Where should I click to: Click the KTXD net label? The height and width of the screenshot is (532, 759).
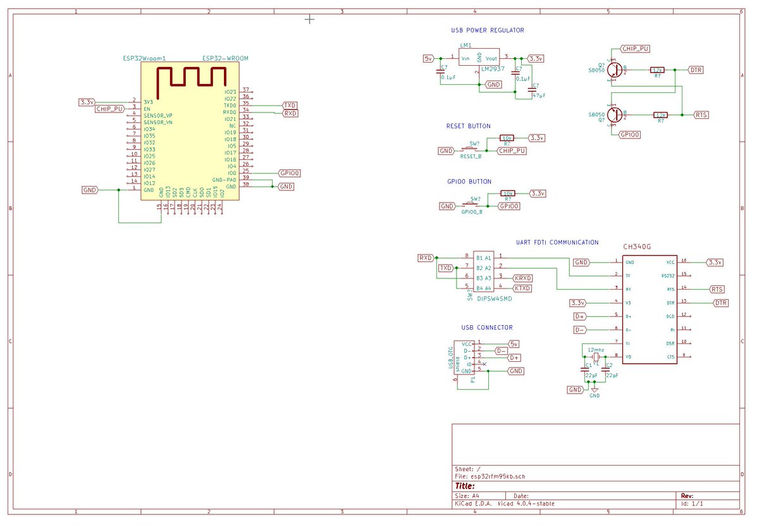tap(522, 288)
